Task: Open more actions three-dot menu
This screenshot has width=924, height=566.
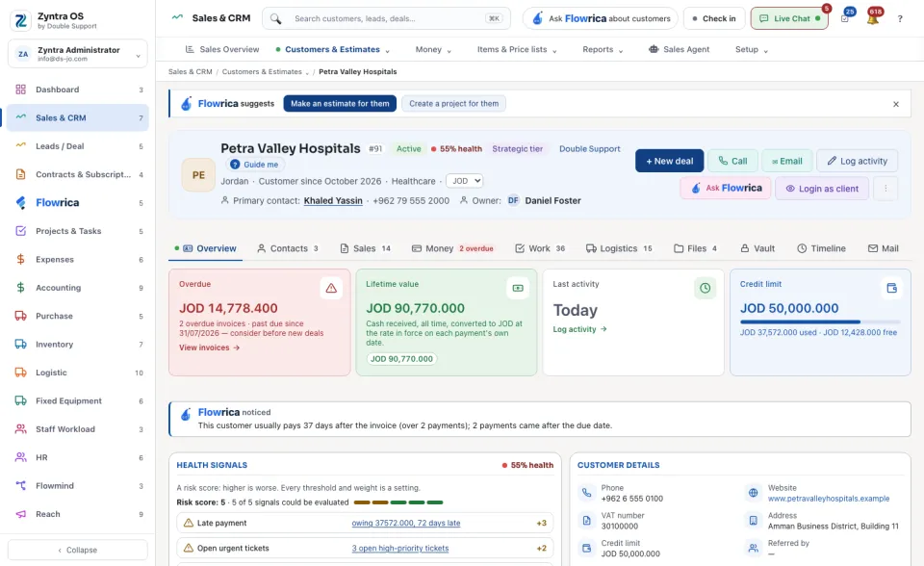Action: click(885, 189)
